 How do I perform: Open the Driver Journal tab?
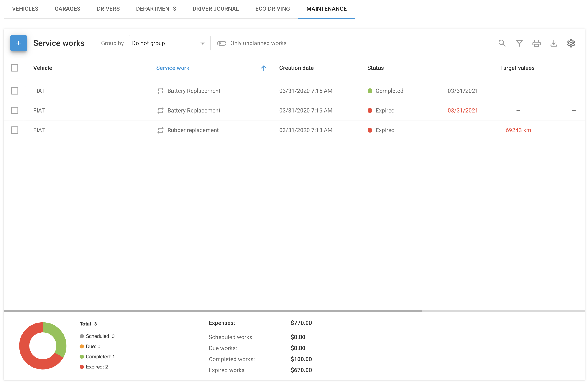click(215, 9)
